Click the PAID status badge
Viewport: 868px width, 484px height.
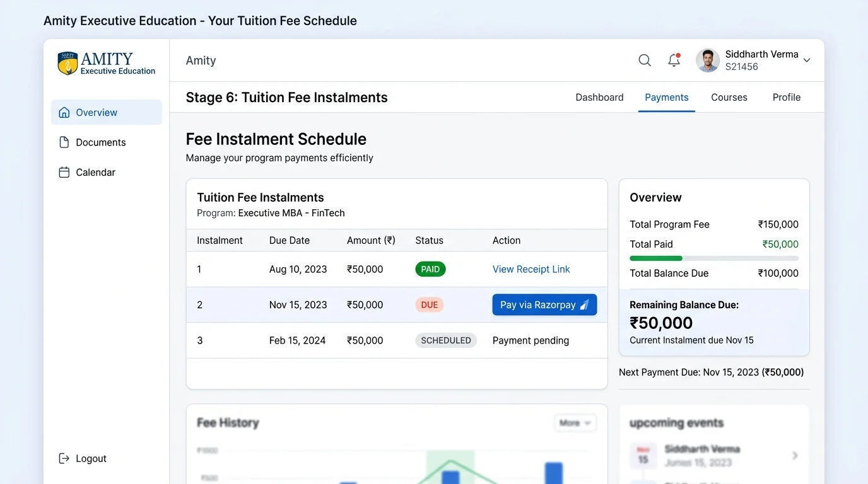[430, 269]
